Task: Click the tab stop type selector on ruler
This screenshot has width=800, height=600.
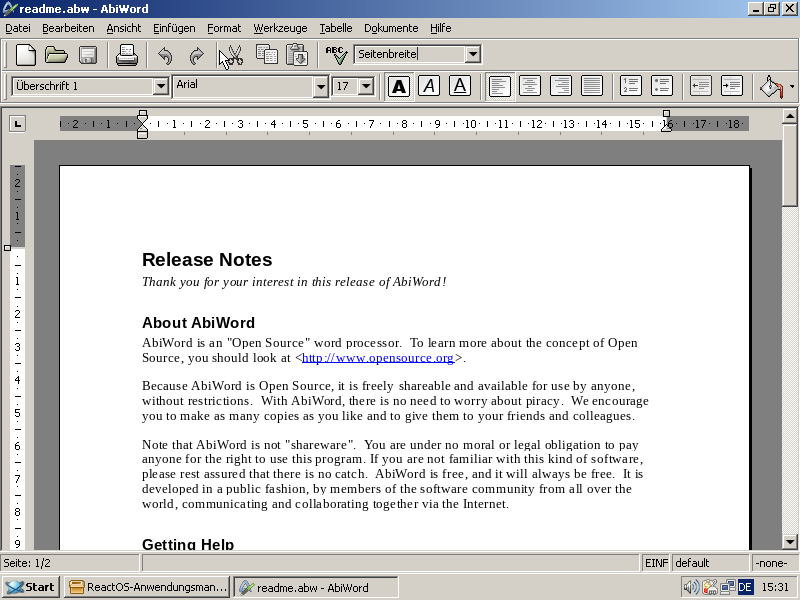Action: (x=17, y=123)
